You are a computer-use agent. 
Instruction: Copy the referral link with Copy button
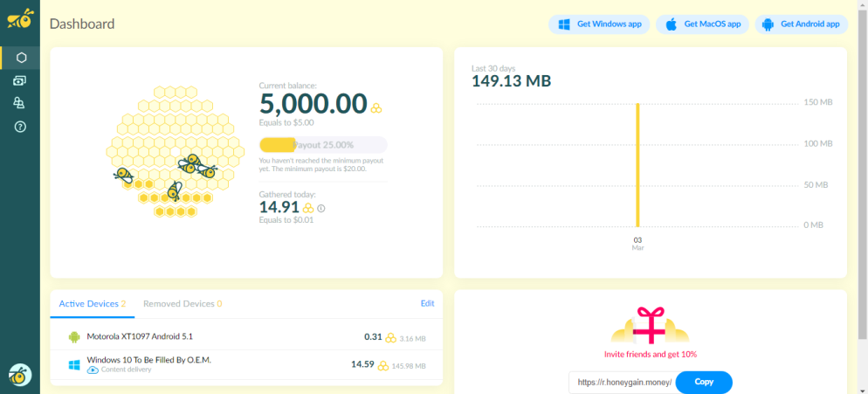click(704, 383)
